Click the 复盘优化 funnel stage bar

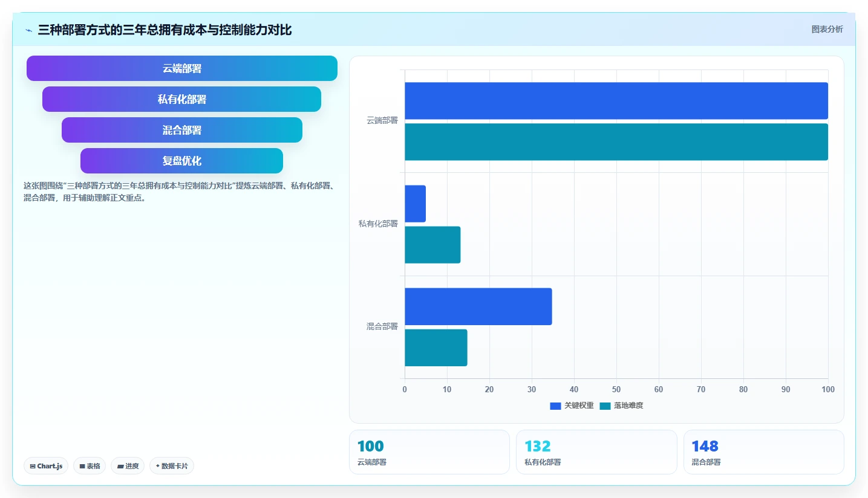click(182, 161)
